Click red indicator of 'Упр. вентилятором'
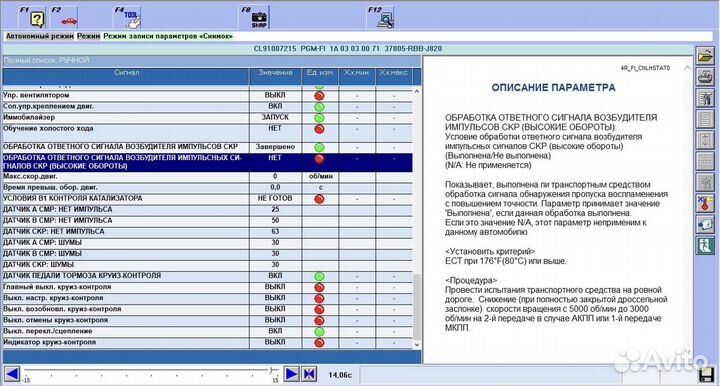This screenshot has width=720, height=386. click(x=319, y=96)
